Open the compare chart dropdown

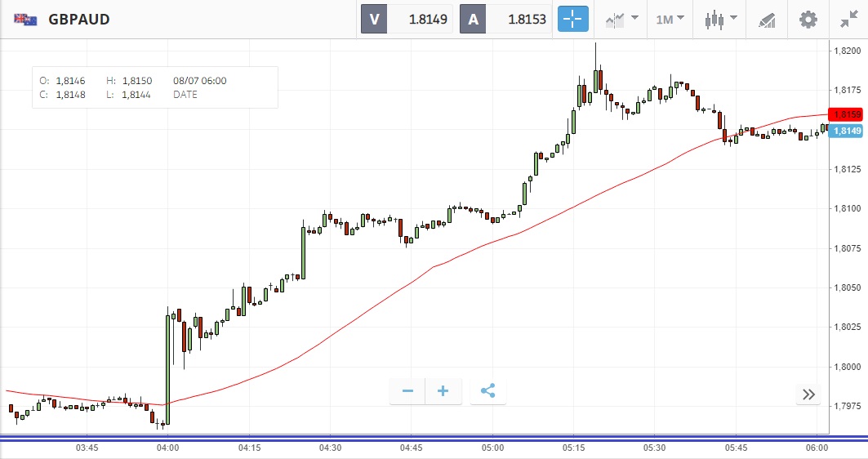click(621, 19)
